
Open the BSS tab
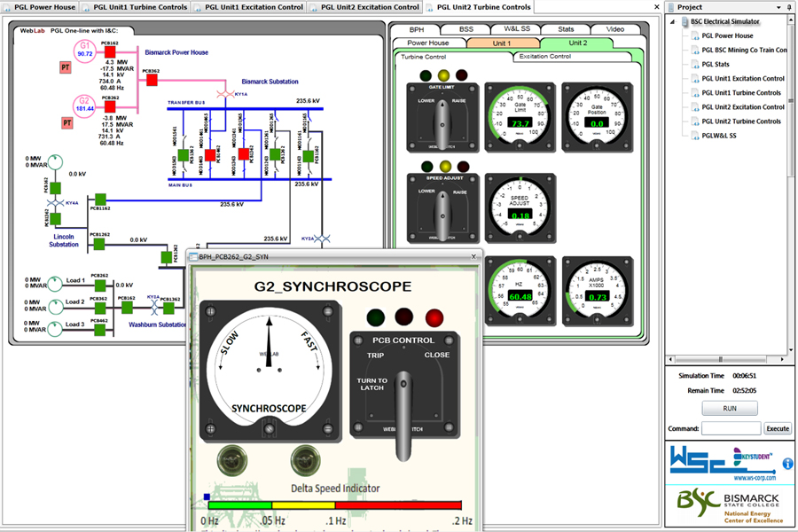pos(466,29)
